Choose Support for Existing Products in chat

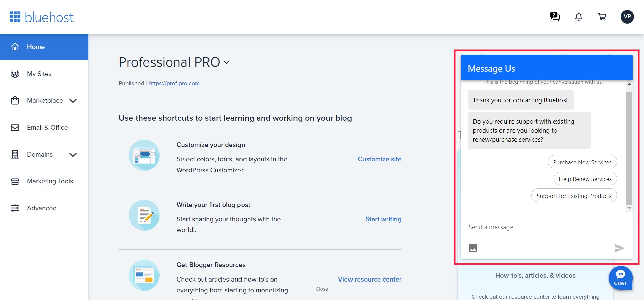pyautogui.click(x=574, y=196)
